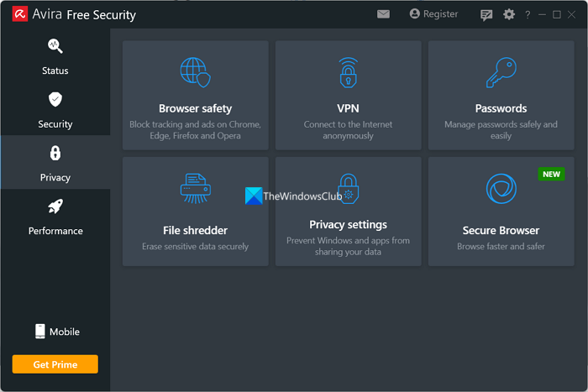Switch to the Security tab
588x392 pixels.
tap(55, 110)
